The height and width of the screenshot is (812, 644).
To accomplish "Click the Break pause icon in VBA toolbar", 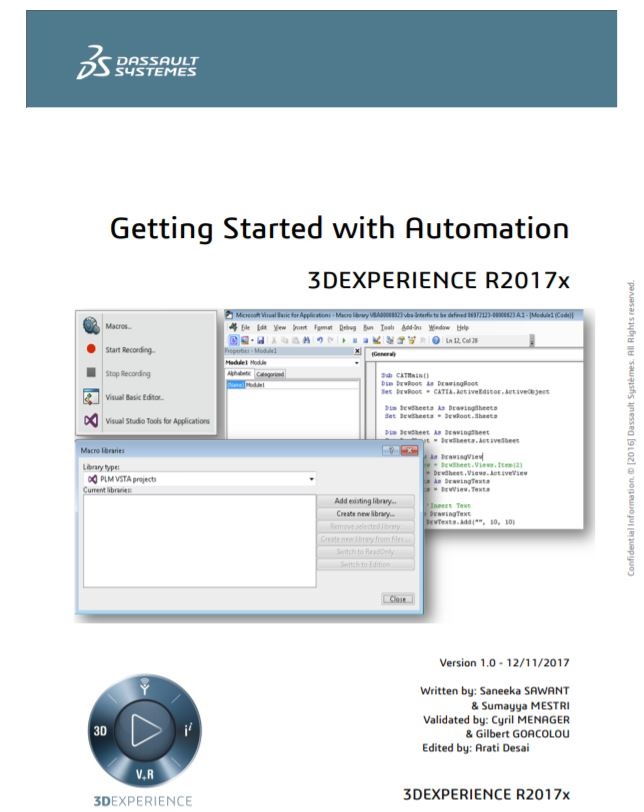I will click(x=355, y=340).
